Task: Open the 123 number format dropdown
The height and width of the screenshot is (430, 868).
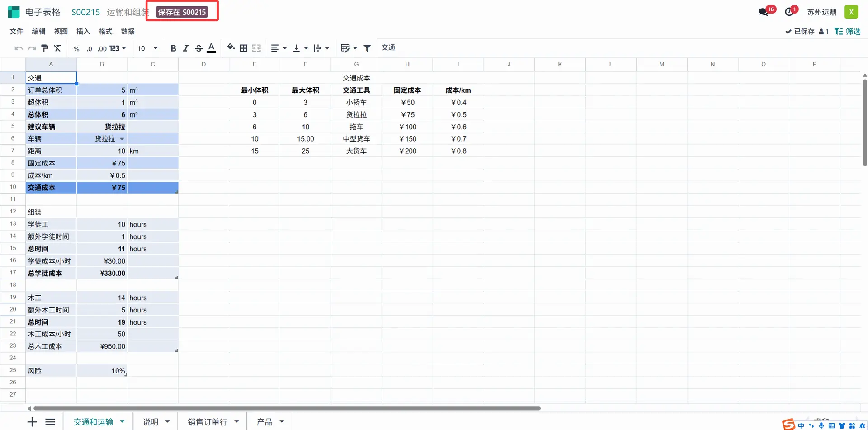Action: click(x=118, y=48)
